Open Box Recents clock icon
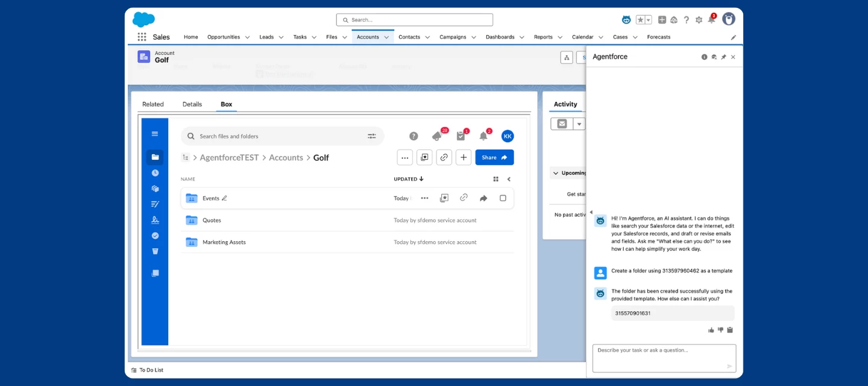This screenshot has width=868, height=386. 155,173
